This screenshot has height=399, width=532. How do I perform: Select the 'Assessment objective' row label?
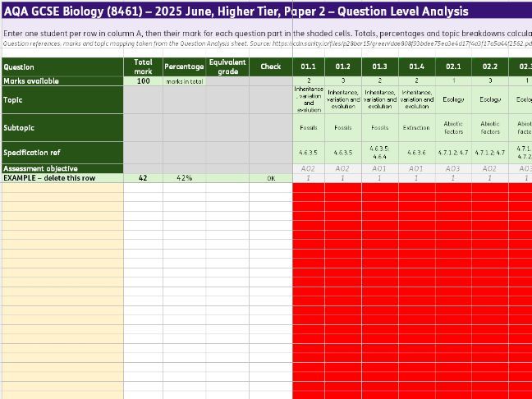62,168
